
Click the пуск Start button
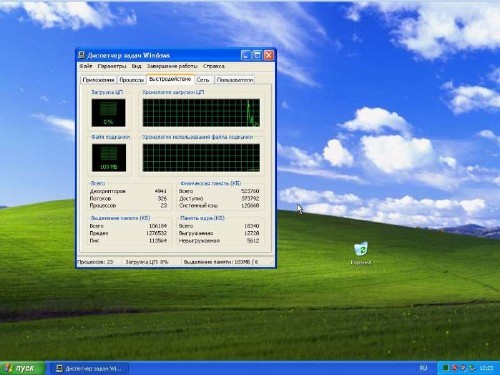coord(22,368)
